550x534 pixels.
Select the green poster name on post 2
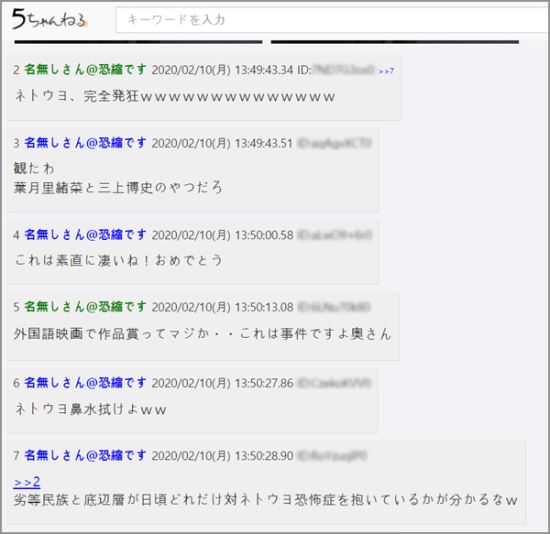coord(85,69)
